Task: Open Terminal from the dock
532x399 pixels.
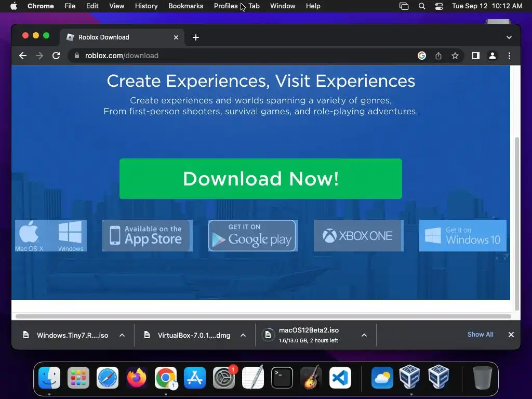Action: [282, 378]
